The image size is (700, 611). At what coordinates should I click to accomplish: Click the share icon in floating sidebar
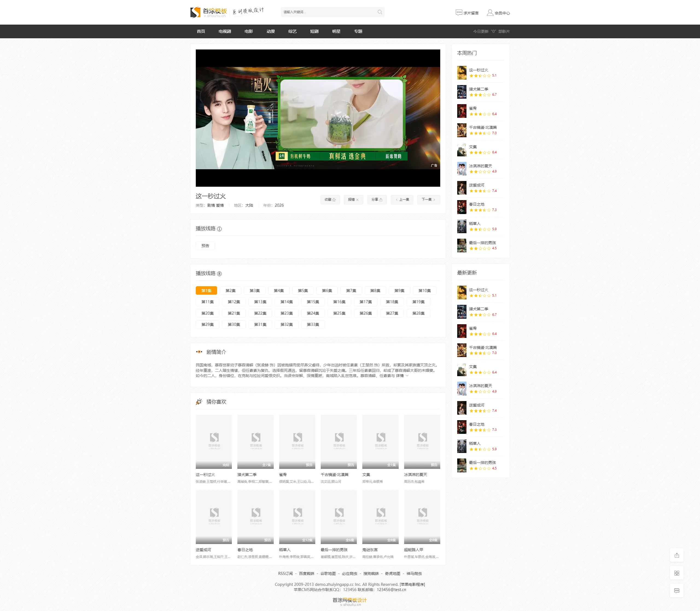tap(676, 556)
